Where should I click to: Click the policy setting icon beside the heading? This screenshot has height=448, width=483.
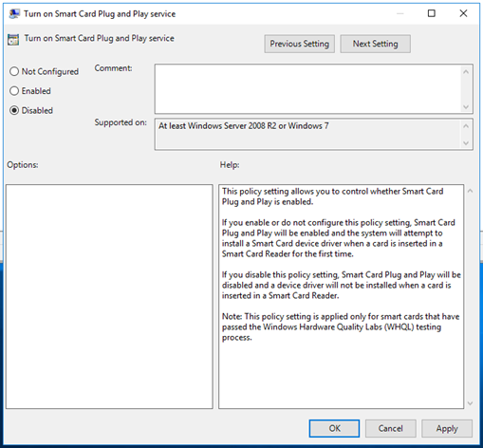[x=13, y=40]
